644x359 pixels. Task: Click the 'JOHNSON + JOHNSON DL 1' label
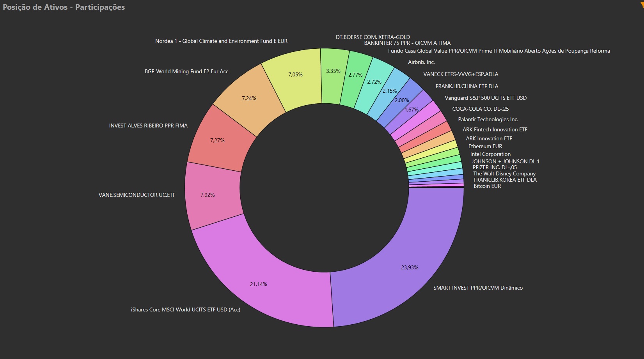pyautogui.click(x=506, y=161)
